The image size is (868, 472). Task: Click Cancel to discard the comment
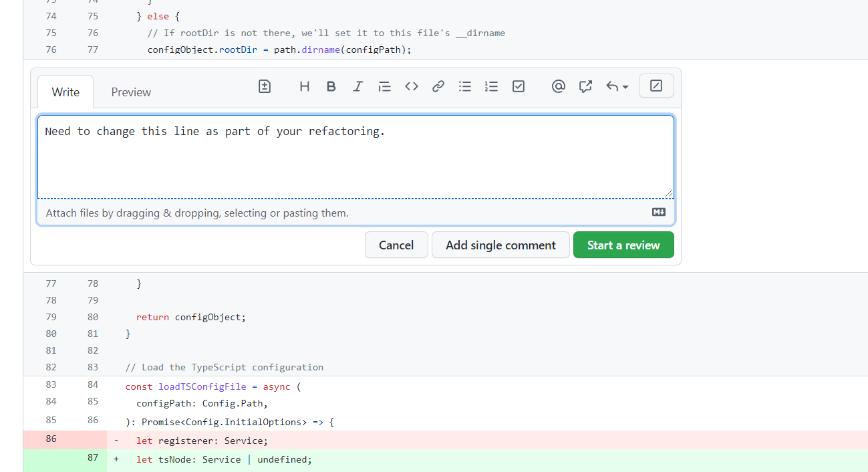tap(396, 245)
